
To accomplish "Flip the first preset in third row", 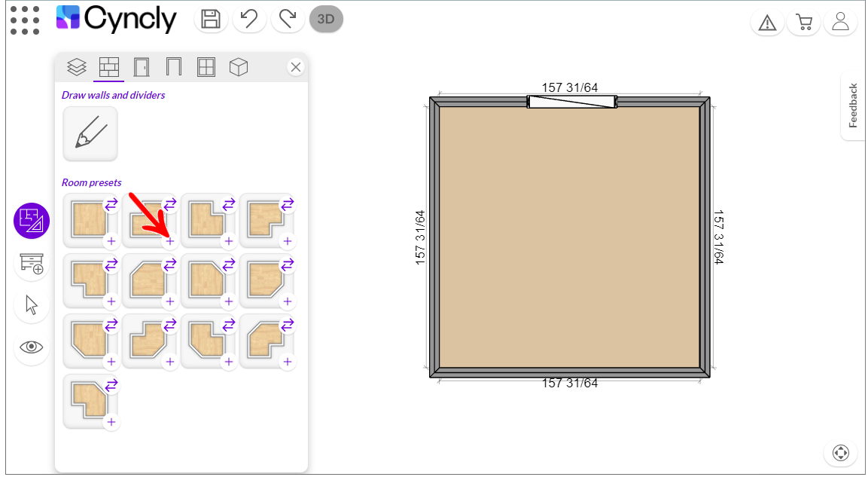I will (x=111, y=326).
